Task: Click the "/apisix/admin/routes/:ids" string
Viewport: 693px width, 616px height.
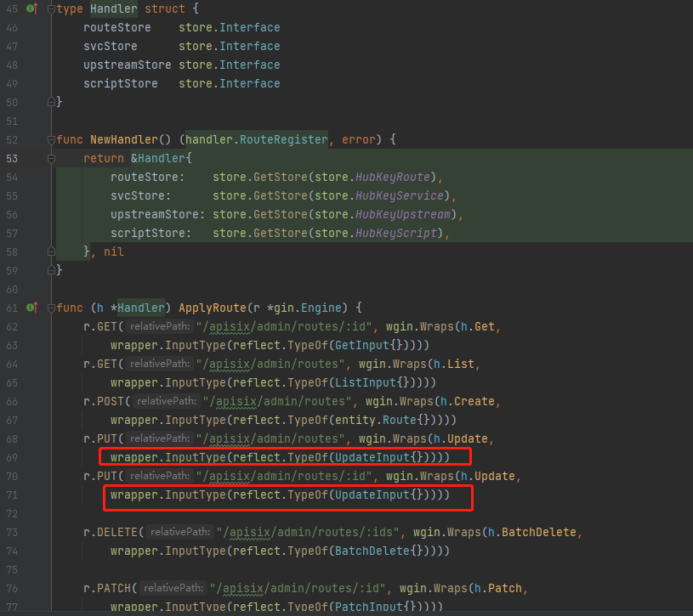Action: [x=307, y=532]
